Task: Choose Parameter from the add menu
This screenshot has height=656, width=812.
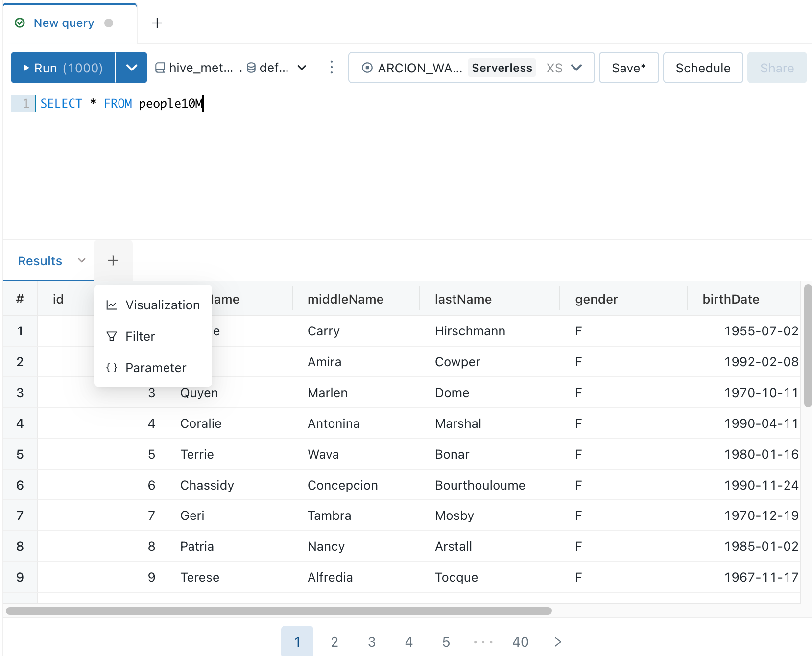Action: (x=153, y=368)
